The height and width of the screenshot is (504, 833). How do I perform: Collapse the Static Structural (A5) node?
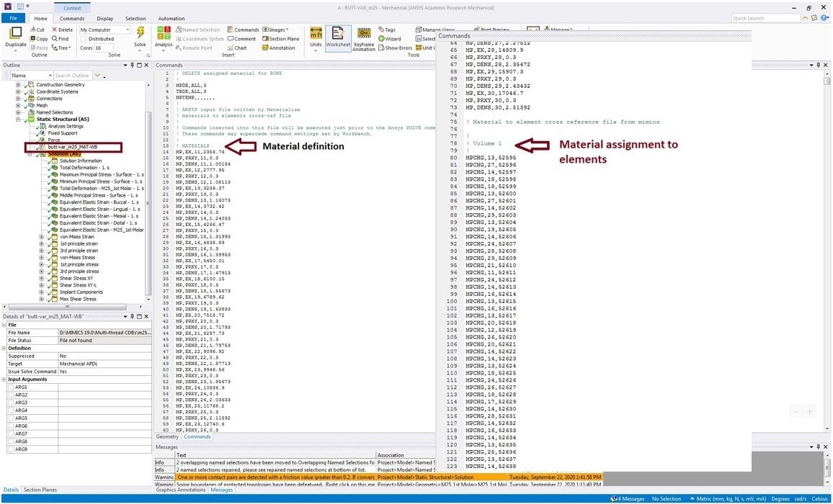18,120
